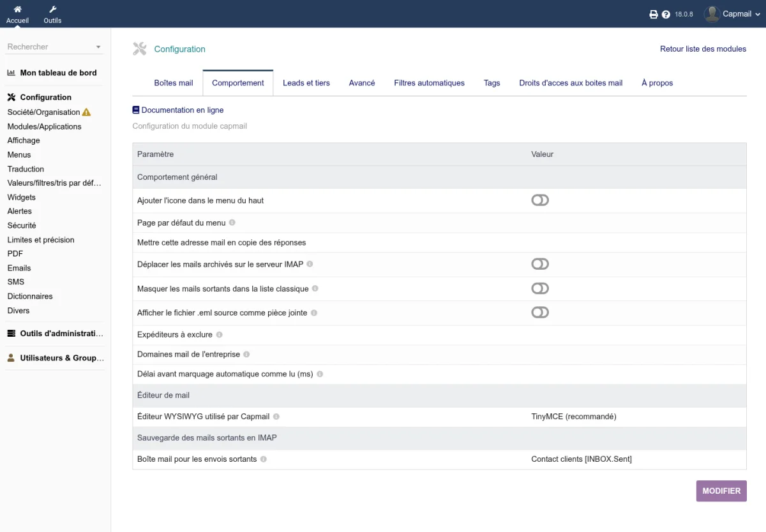This screenshot has height=532, width=766.
Task: Click the Capmail user avatar
Action: pyautogui.click(x=712, y=14)
